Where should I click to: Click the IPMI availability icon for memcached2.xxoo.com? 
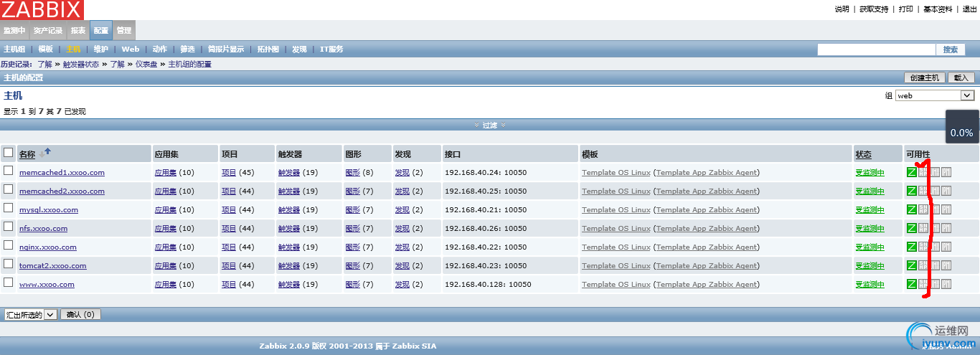[x=946, y=191]
